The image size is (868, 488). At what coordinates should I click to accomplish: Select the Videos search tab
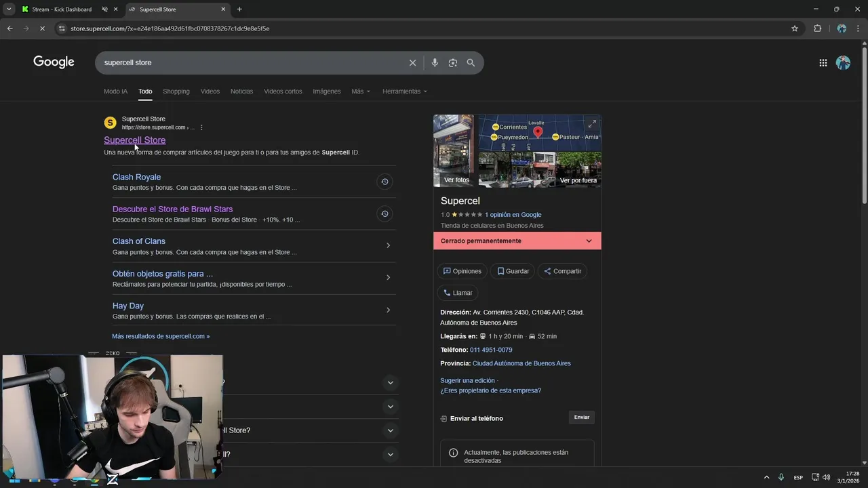[210, 91]
